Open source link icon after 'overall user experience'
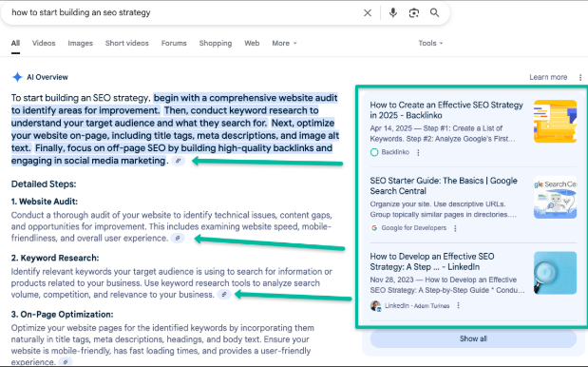Viewport: 588px width, 367px height. click(x=178, y=238)
